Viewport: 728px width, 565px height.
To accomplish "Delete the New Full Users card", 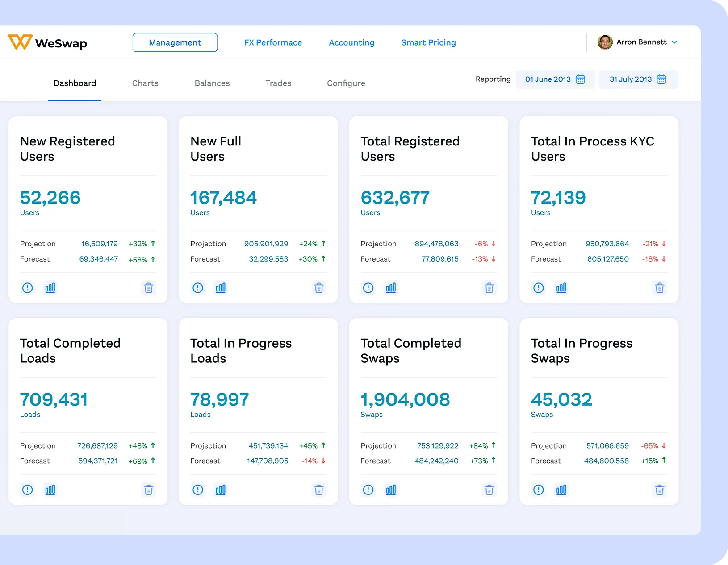I will tap(319, 288).
